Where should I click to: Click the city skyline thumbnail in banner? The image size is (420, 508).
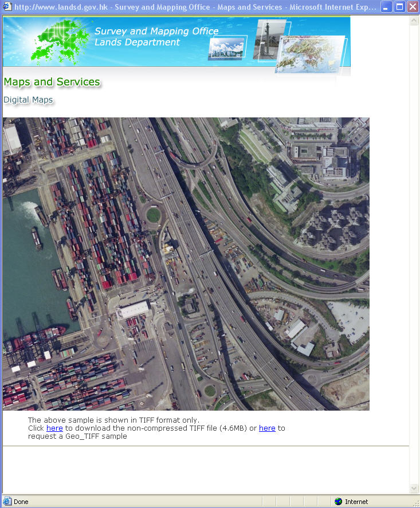227,48
